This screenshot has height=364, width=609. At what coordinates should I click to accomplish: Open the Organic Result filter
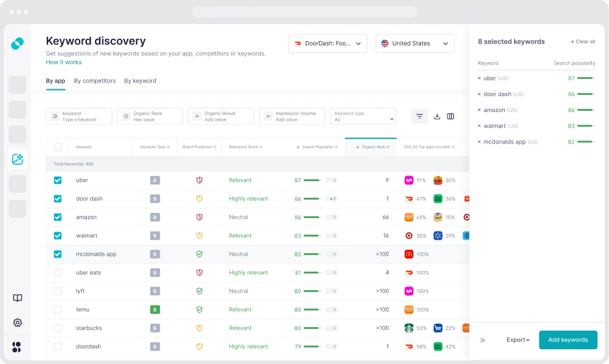pyautogui.click(x=221, y=116)
